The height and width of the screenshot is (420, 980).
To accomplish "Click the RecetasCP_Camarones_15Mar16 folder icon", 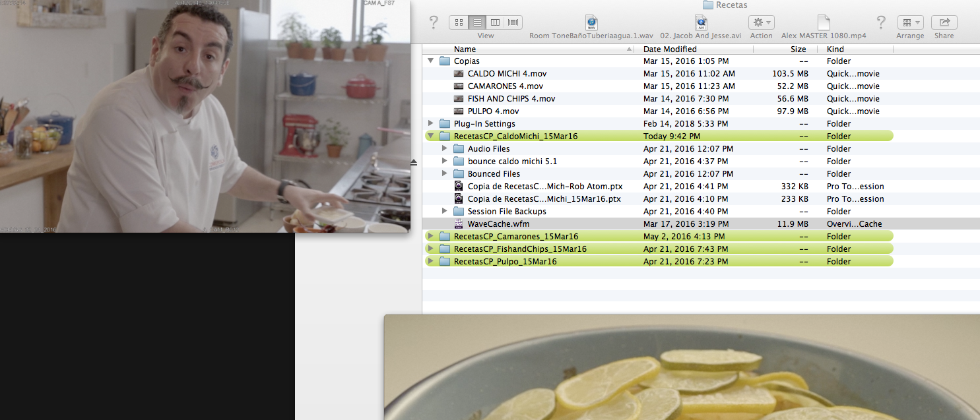I will pos(445,236).
